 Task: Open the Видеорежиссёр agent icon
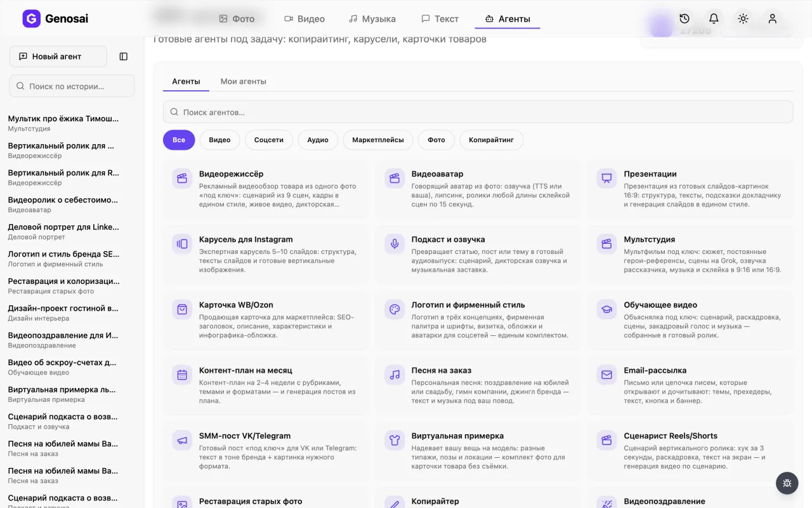click(182, 178)
